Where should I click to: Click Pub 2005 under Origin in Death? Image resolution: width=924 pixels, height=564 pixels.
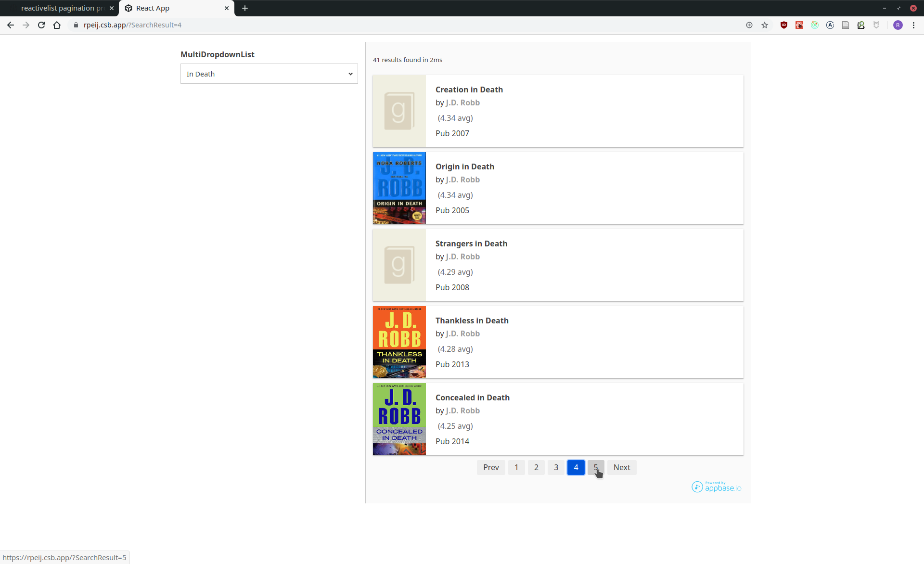click(452, 210)
